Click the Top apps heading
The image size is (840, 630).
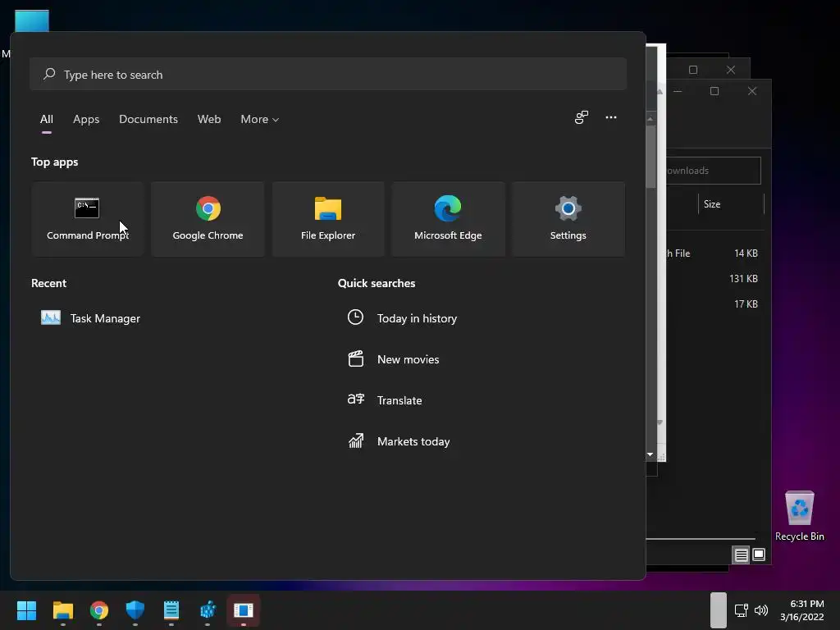[55, 162]
